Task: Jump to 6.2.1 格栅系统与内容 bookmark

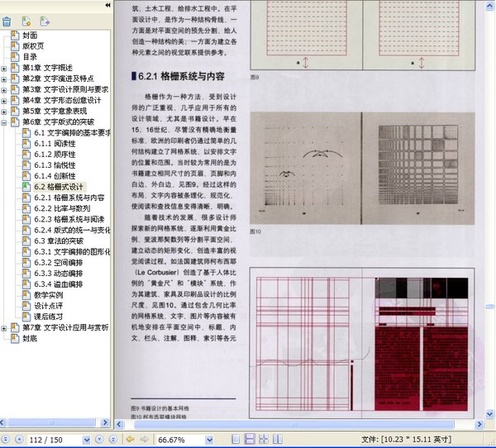Action: 69,198
